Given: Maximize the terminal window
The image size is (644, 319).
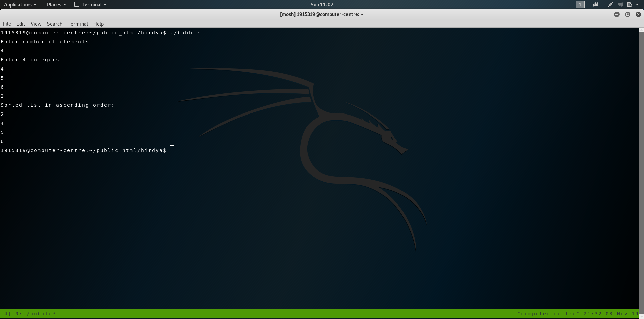Looking at the screenshot, I should (x=628, y=14).
